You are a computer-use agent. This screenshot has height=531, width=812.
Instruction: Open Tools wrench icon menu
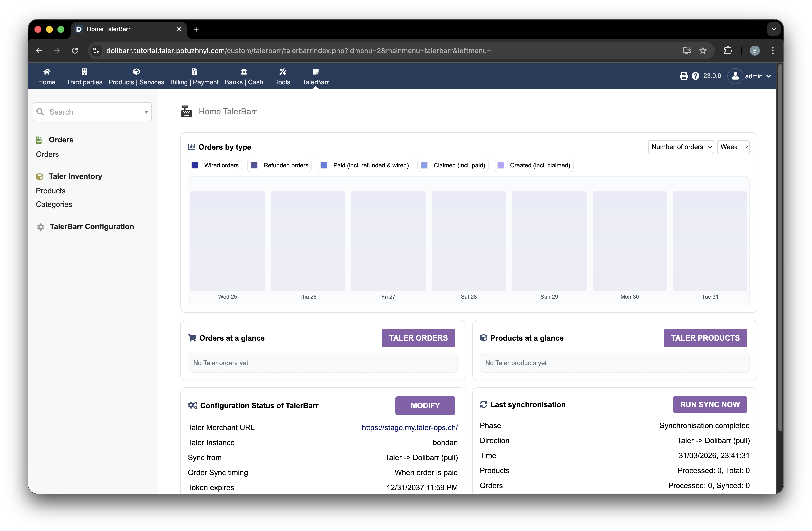point(282,72)
